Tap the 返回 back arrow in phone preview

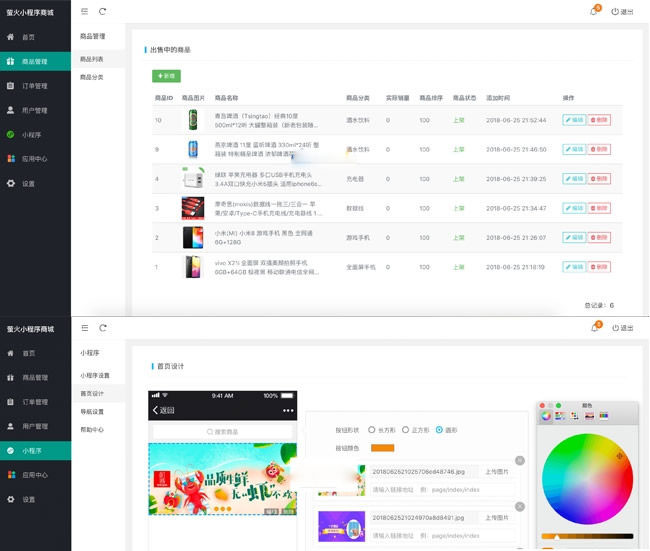pyautogui.click(x=157, y=410)
